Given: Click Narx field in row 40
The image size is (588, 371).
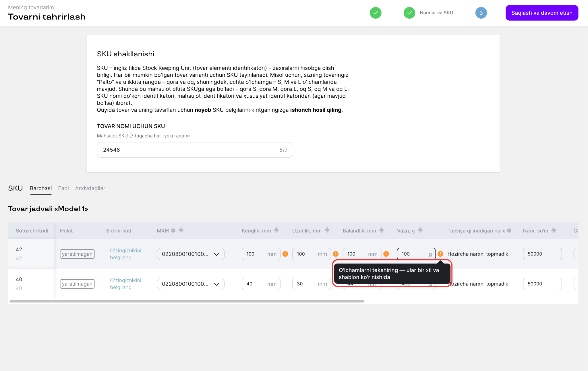Looking at the screenshot, I should [x=542, y=284].
